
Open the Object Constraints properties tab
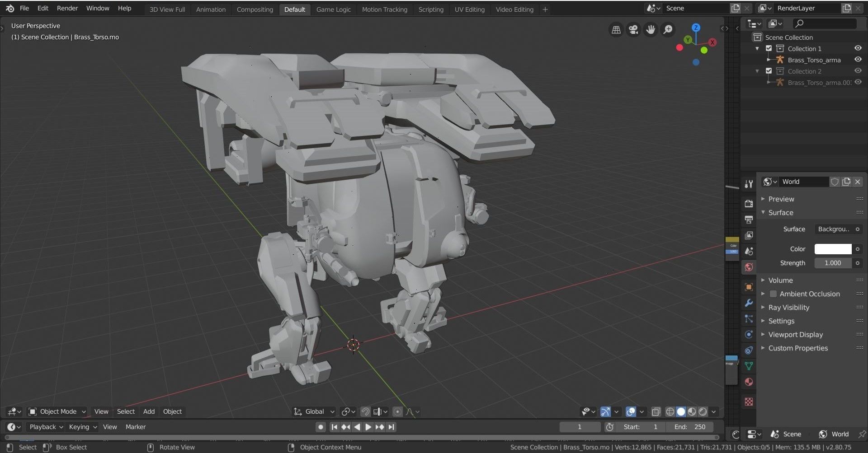tap(749, 350)
